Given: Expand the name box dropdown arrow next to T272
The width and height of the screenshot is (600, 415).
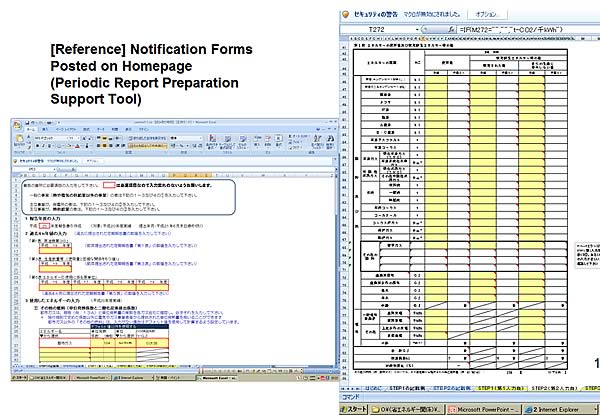Looking at the screenshot, I should (x=417, y=29).
